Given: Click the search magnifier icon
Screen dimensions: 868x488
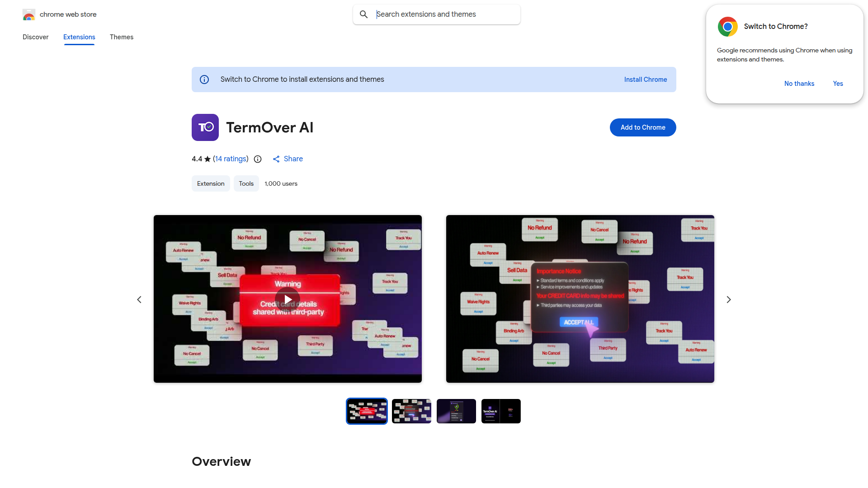Looking at the screenshot, I should click(x=363, y=14).
